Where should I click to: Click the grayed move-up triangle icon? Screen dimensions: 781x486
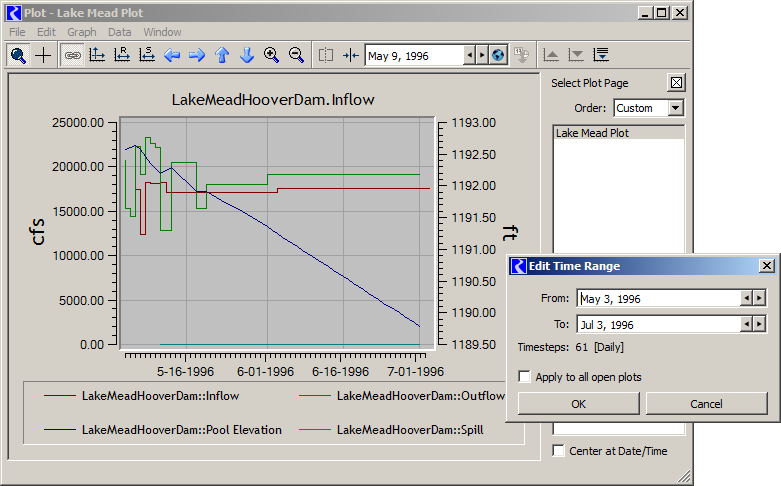point(551,55)
